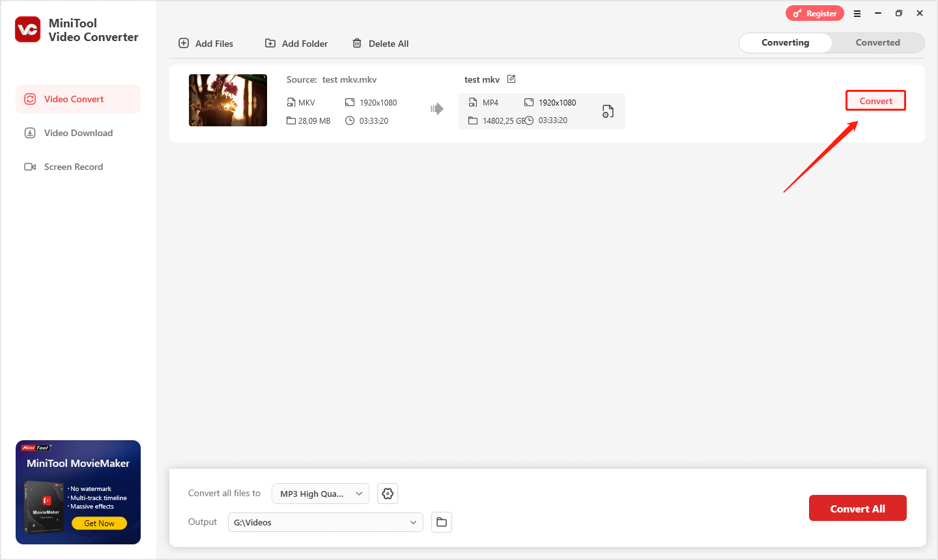Close the MiniTool Video Converter window
This screenshot has height=560, width=938.
point(920,13)
